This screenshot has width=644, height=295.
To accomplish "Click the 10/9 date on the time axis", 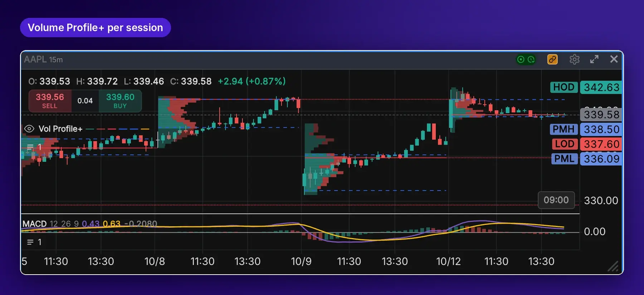I will point(301,261).
